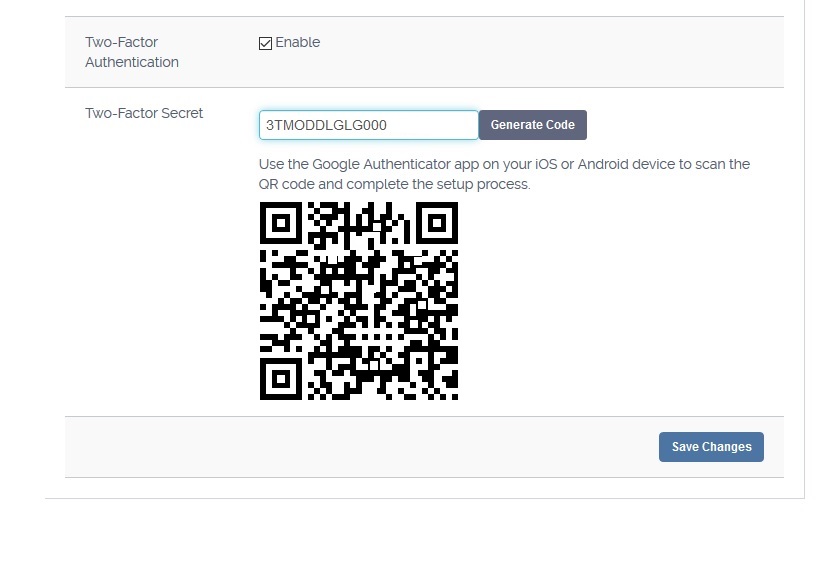This screenshot has height=575, width=827.
Task: Click the word "Authentication" in the left label
Action: click(132, 62)
